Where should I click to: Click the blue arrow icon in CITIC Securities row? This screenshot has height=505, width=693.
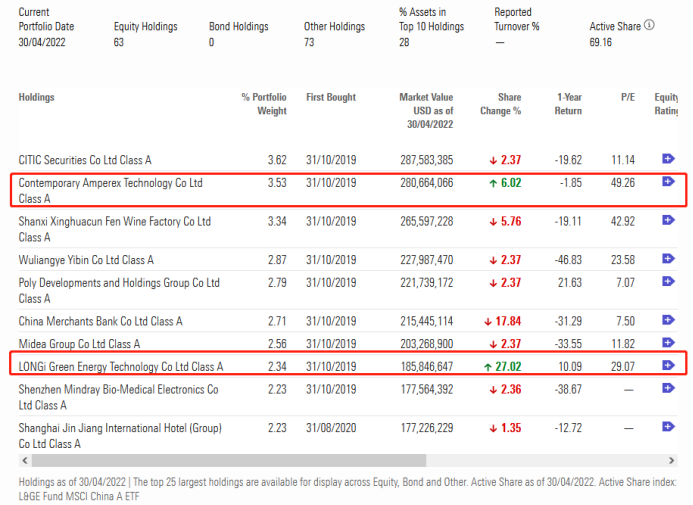[668, 159]
